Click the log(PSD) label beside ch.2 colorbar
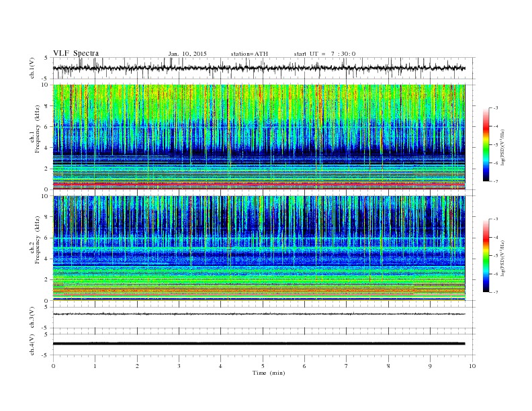The height and width of the screenshot is (411, 532). (503, 259)
